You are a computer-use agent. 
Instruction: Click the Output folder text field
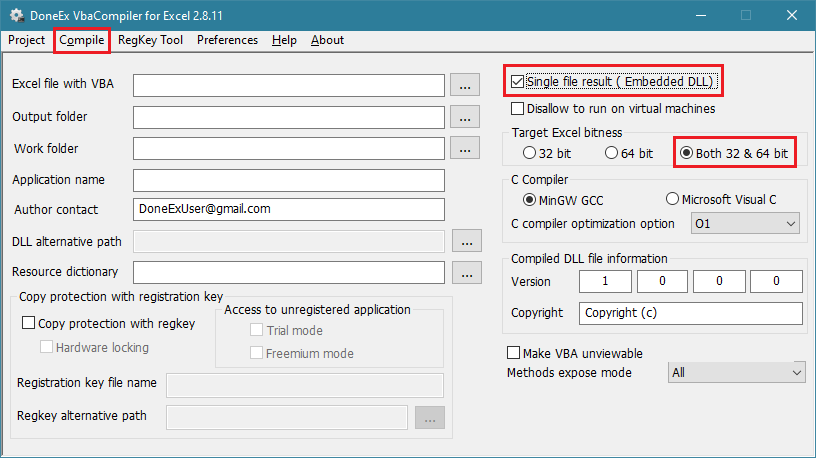(x=289, y=117)
